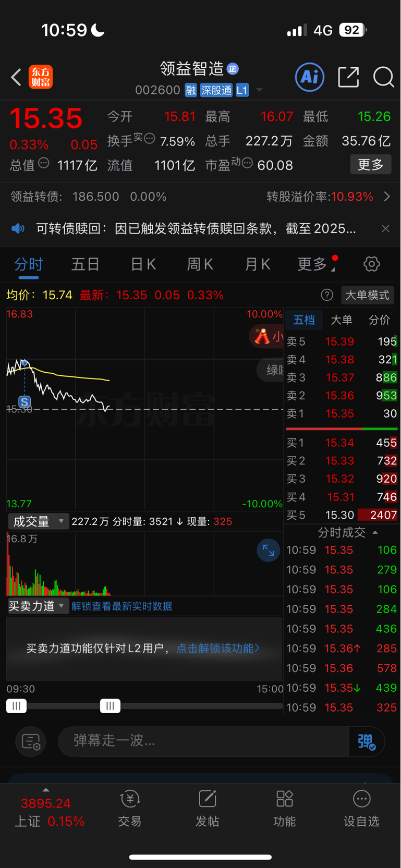Focus the 弹幕走一波 input field
The width and height of the screenshot is (401, 868).
coord(203,741)
